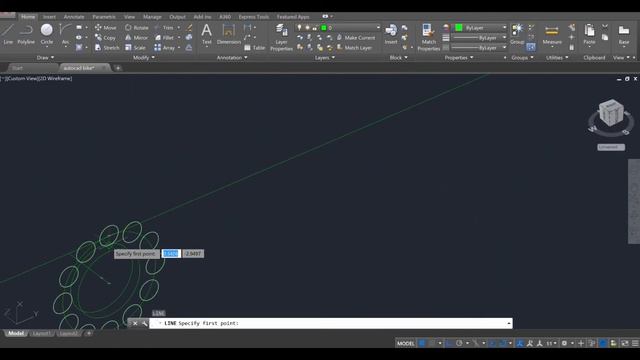Open the Home ribbon tab
This screenshot has width=640, height=360.
coord(28,17)
